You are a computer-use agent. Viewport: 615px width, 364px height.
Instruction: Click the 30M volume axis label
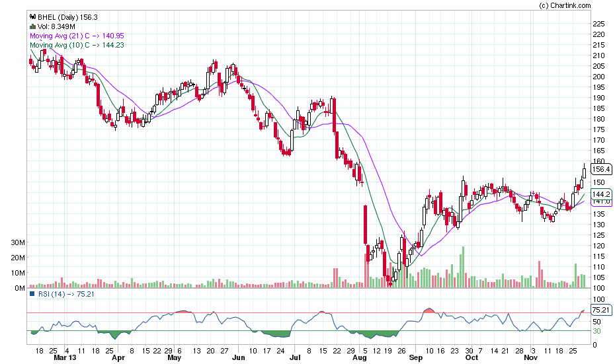coord(18,242)
